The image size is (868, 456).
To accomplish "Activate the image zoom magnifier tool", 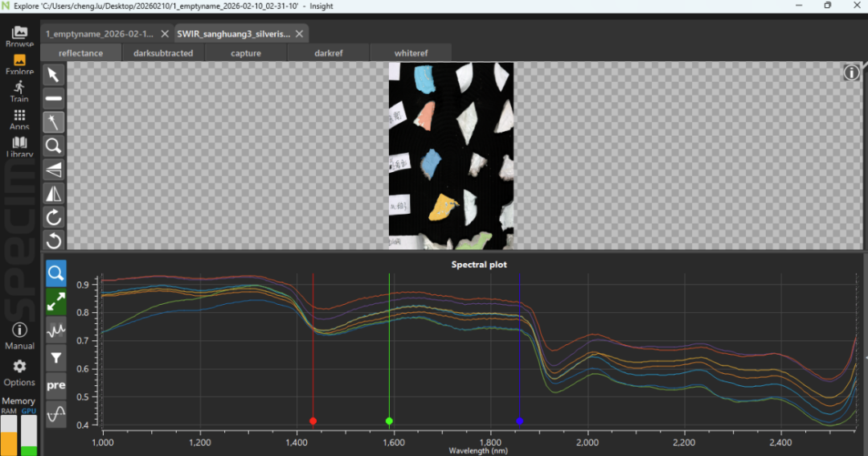I will tap(54, 146).
